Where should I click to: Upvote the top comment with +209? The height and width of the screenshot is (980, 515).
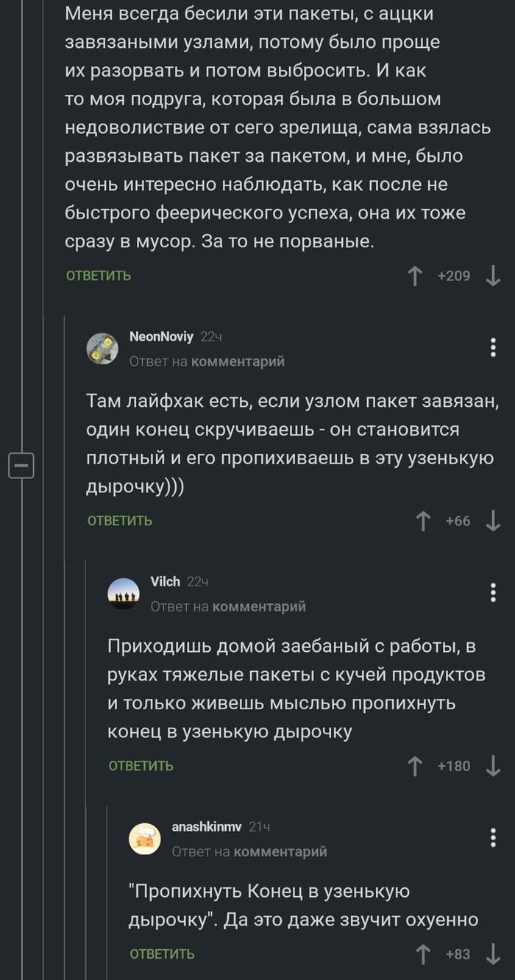(x=415, y=276)
